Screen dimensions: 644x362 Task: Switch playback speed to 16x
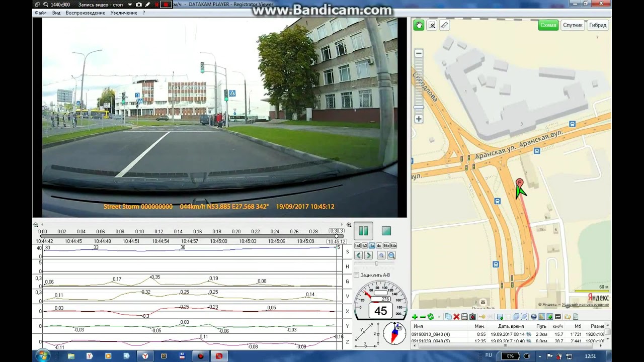pyautogui.click(x=386, y=246)
